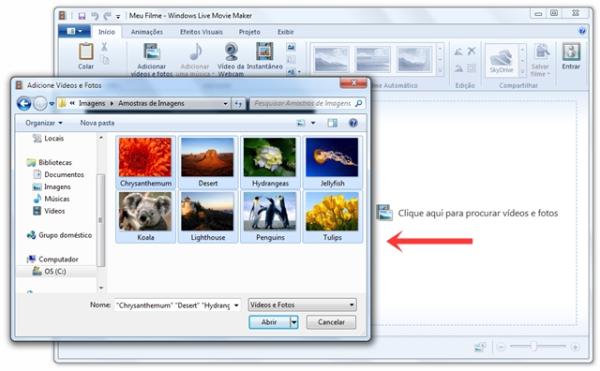600x371 pixels.
Task: Click the zoom slider handle in status bar
Action: 534,347
